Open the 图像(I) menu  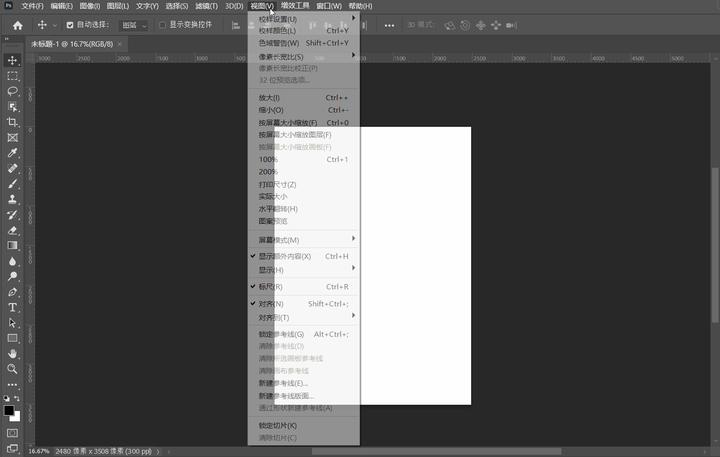coord(90,6)
